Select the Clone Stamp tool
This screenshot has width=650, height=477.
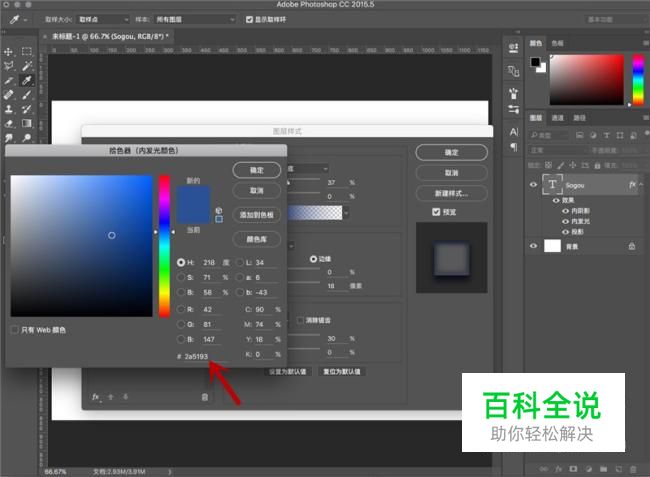pos(9,109)
